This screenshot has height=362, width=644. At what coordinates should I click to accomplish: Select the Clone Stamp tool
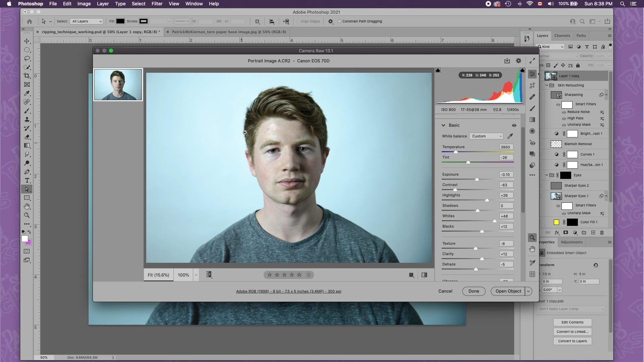click(27, 119)
